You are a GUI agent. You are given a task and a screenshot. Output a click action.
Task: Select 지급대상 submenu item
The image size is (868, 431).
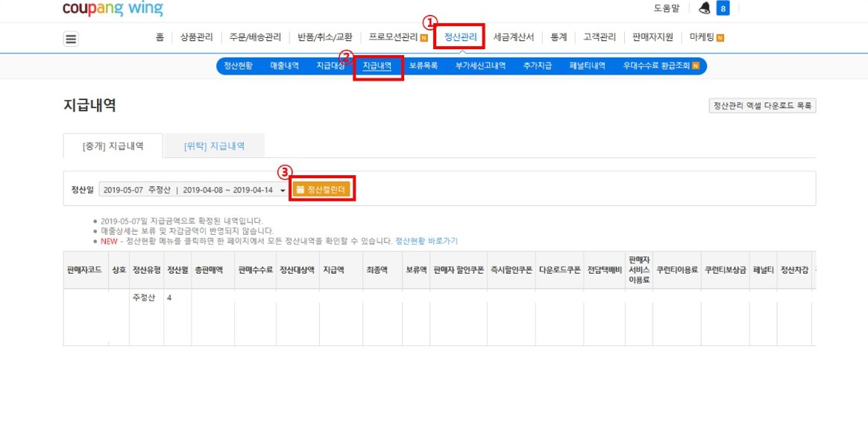point(330,66)
